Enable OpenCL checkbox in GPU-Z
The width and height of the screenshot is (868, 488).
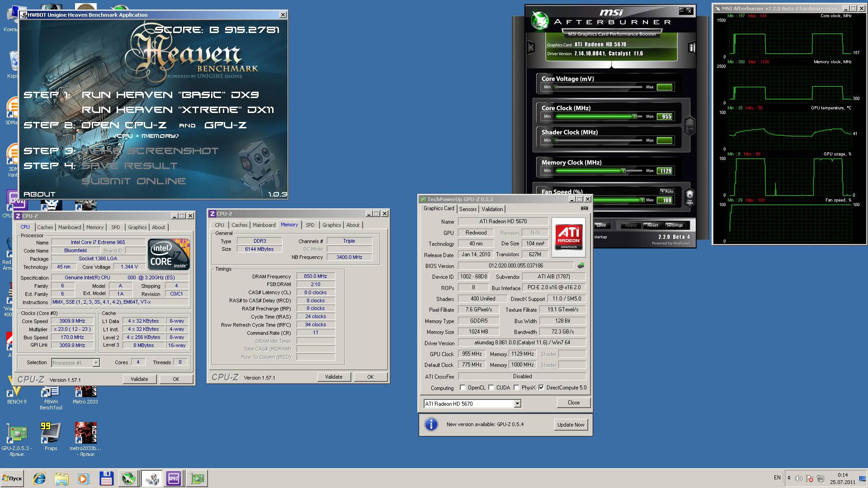pos(462,387)
